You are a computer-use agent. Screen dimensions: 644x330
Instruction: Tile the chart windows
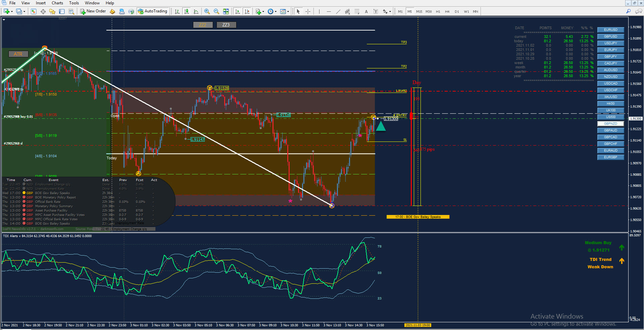(x=226, y=11)
